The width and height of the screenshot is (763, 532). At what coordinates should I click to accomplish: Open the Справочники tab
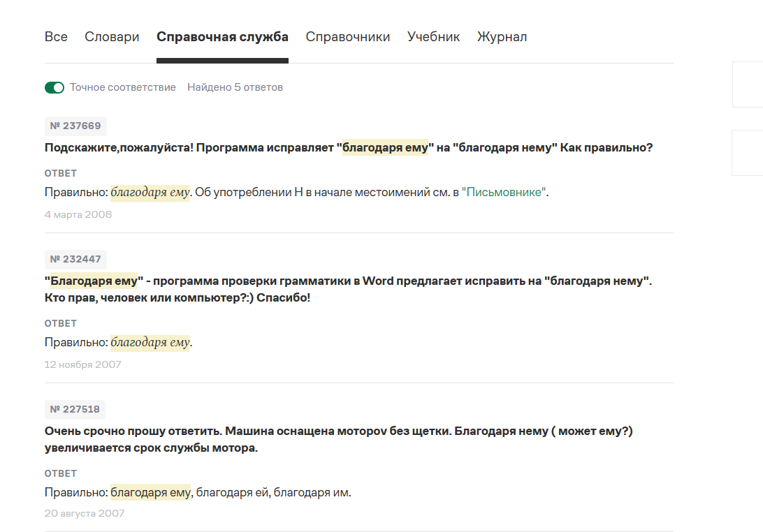348,37
